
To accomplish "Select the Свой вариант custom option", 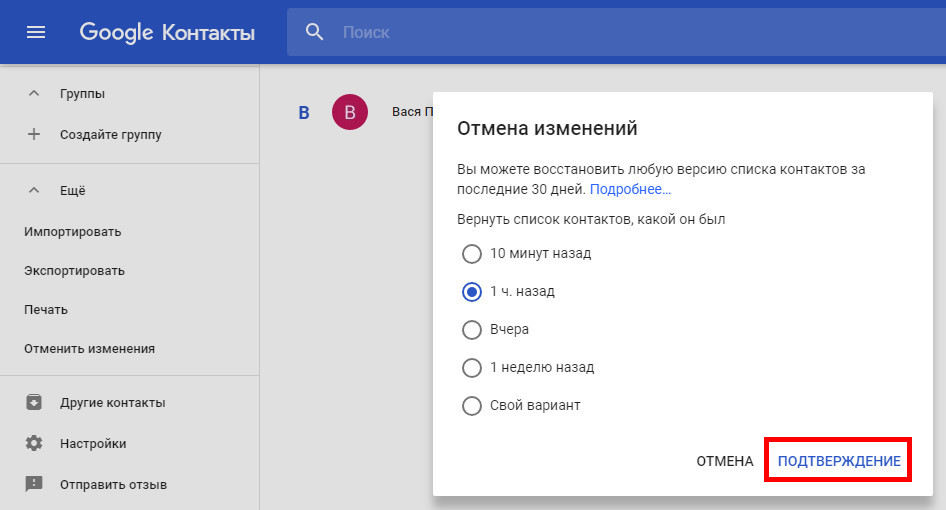I will click(x=472, y=406).
